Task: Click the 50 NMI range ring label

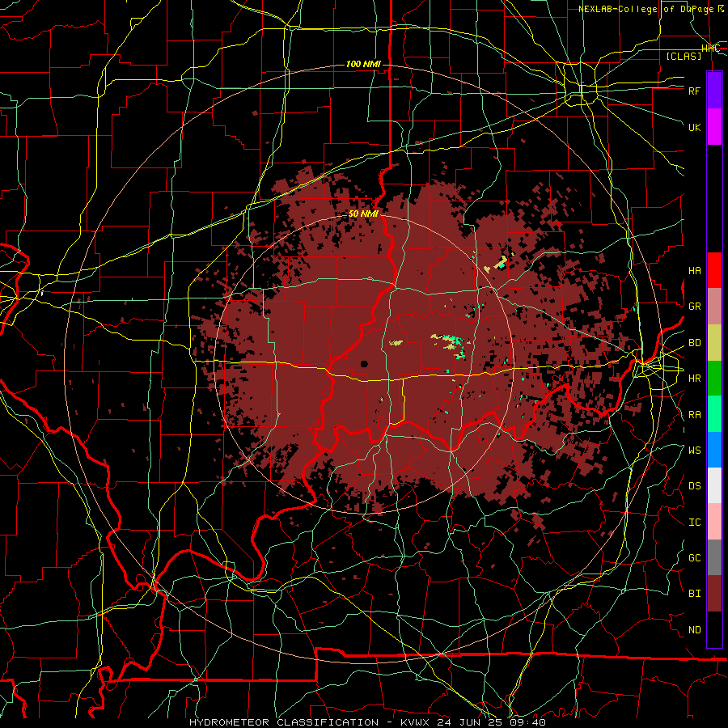Action: [363, 214]
